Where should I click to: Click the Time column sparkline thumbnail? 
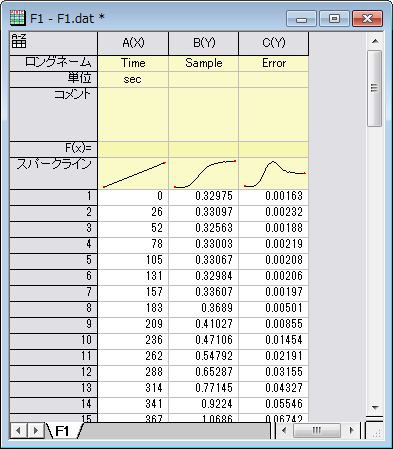133,174
